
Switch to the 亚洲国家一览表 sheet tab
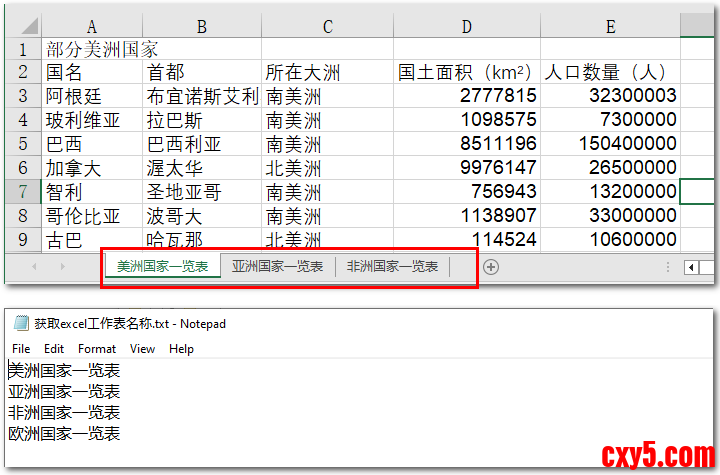[277, 266]
